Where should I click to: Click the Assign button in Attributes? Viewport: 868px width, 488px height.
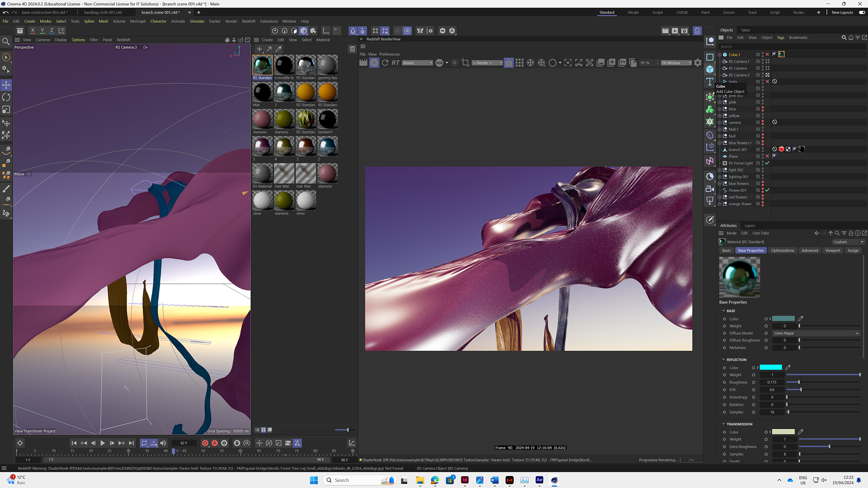[853, 250]
